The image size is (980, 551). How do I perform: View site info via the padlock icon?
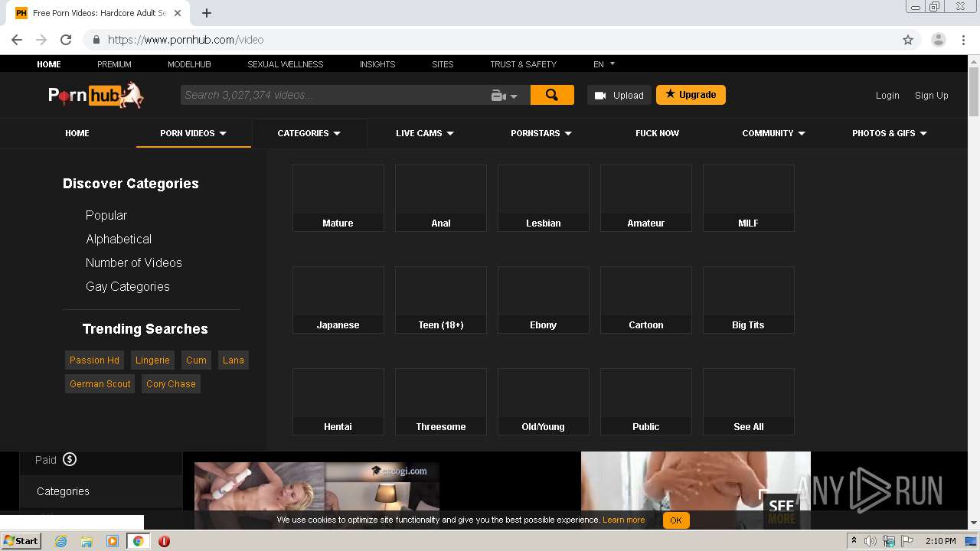pyautogui.click(x=96, y=40)
